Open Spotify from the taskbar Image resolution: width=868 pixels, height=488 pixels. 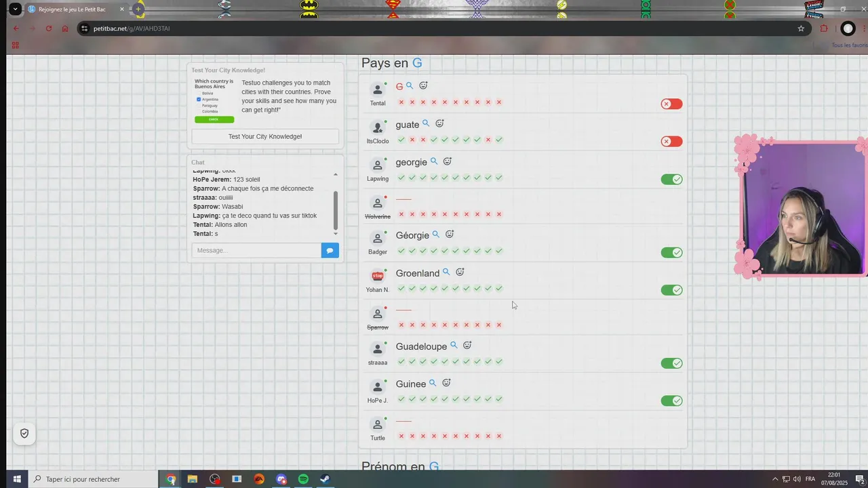(x=303, y=479)
